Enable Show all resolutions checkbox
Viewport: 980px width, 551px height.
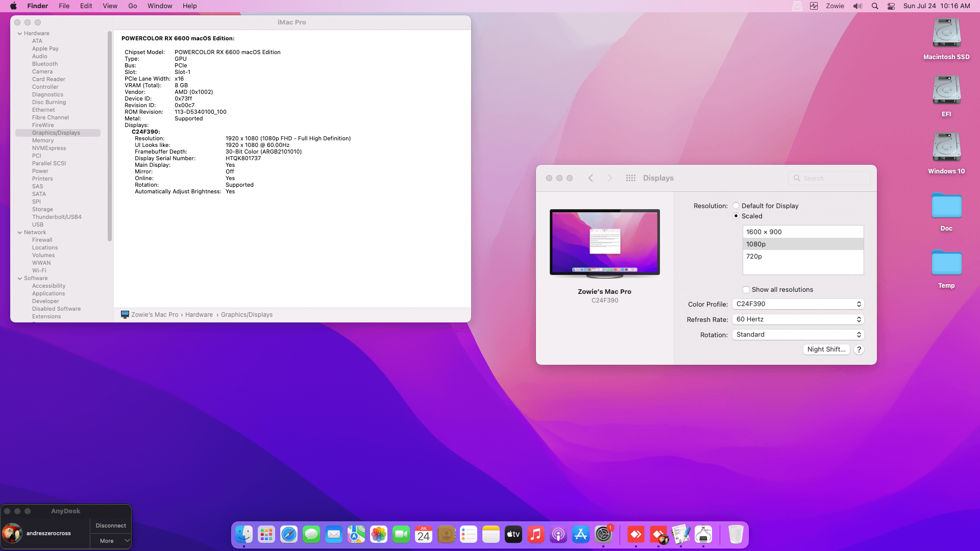pos(746,290)
